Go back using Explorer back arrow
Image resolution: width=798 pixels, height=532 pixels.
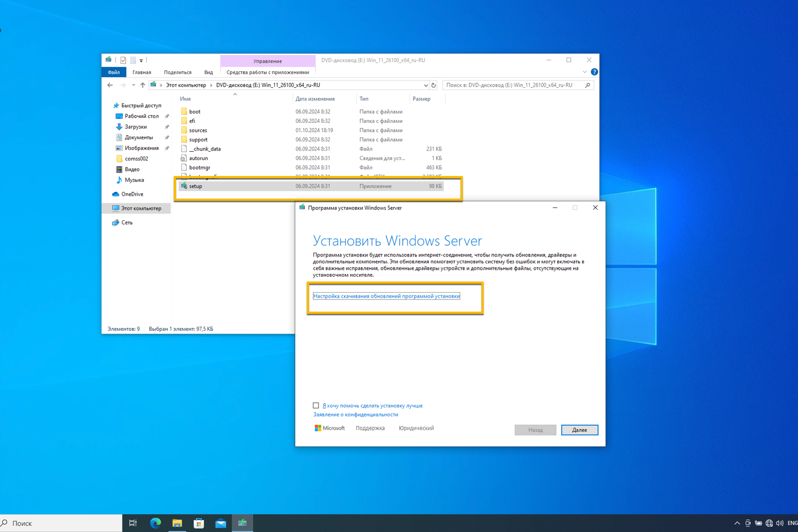[110, 85]
